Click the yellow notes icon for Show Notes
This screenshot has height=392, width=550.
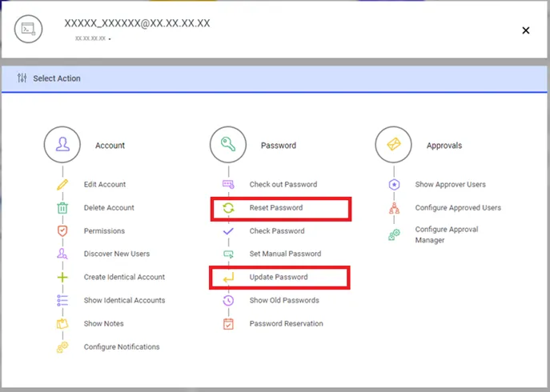[62, 324]
